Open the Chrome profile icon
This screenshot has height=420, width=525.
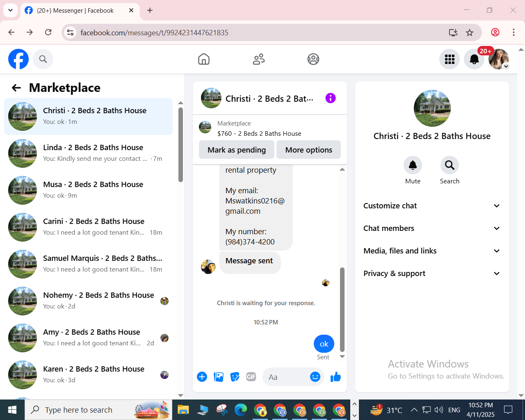[495, 32]
